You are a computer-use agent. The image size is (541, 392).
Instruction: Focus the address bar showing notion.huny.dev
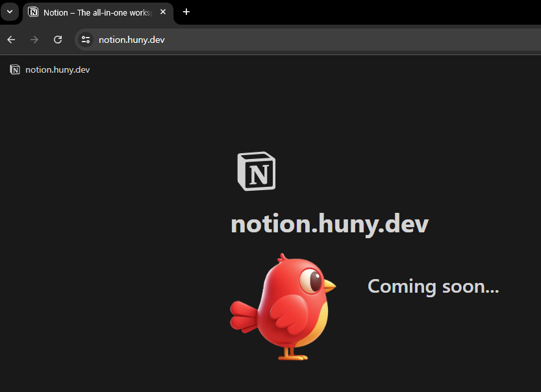pos(307,40)
